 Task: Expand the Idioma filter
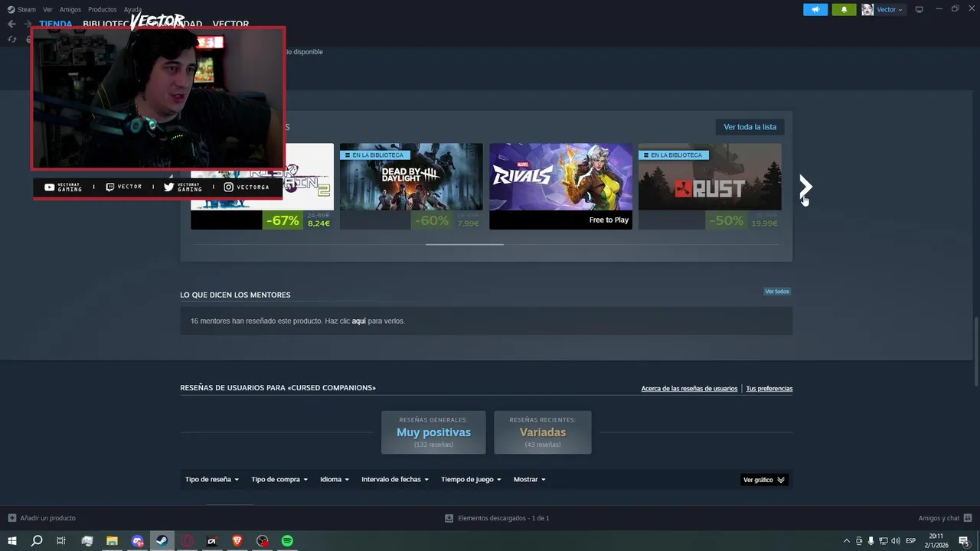pyautogui.click(x=335, y=480)
